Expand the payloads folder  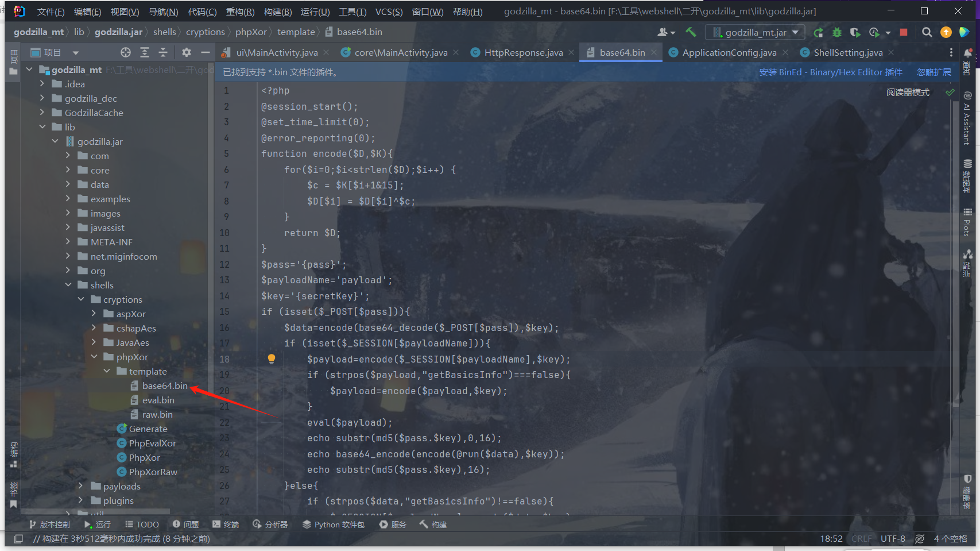point(81,486)
